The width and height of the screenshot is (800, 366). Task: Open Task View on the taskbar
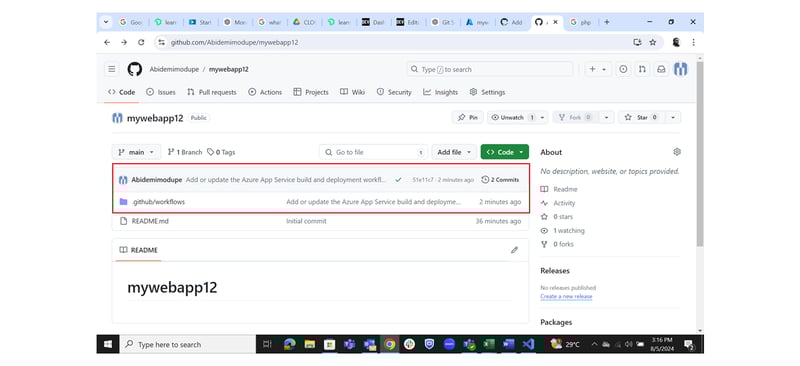coord(267,345)
